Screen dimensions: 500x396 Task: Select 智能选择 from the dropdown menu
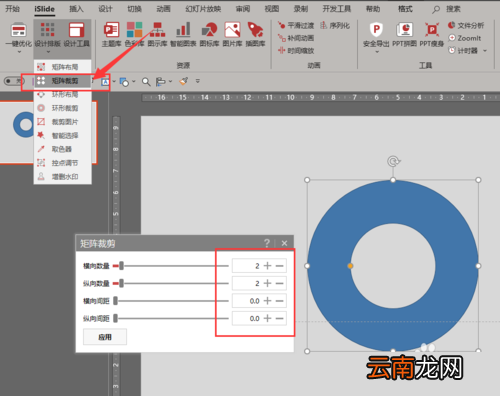click(63, 135)
